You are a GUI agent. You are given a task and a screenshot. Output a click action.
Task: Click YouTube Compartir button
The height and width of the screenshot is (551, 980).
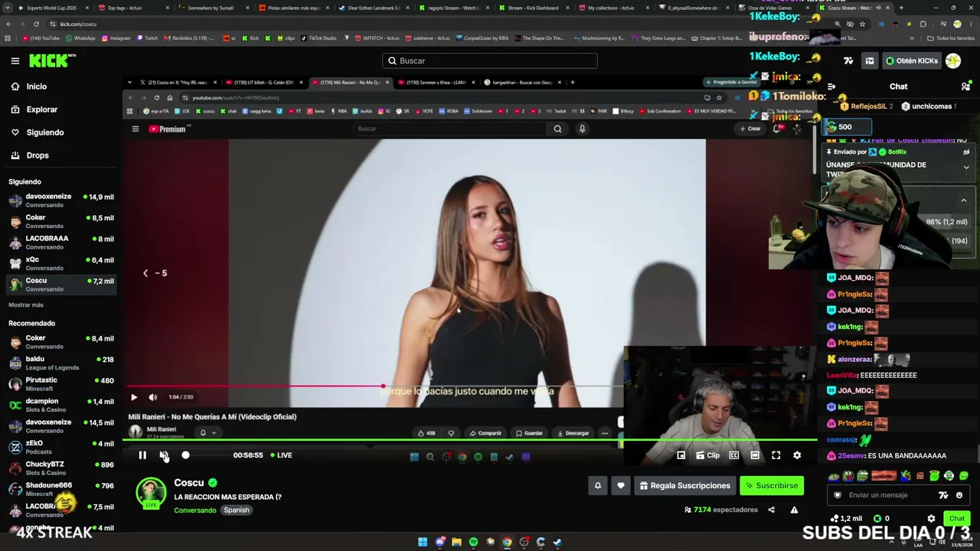[485, 433]
